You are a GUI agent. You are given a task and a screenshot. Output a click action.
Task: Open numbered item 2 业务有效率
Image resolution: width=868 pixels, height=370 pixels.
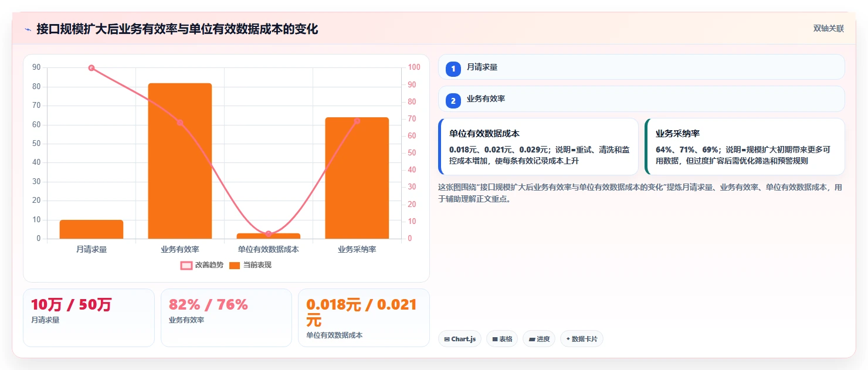[x=642, y=99]
